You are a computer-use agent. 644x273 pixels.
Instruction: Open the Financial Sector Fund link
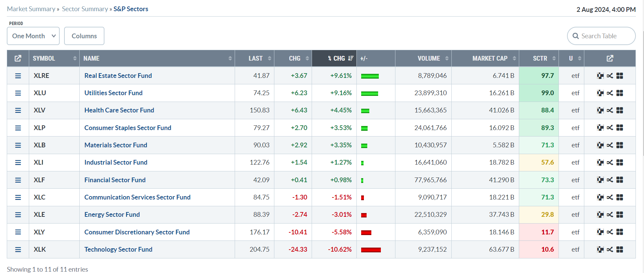[115, 180]
